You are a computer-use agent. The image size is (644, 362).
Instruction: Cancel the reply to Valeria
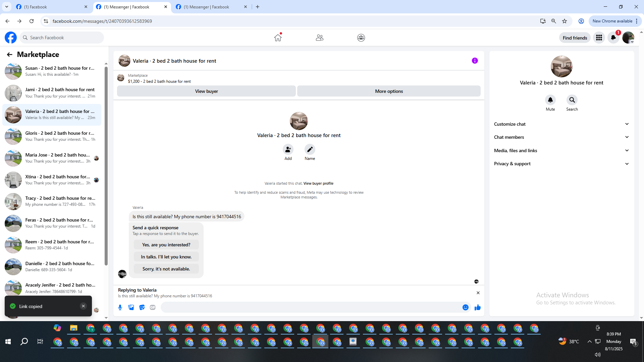click(478, 293)
